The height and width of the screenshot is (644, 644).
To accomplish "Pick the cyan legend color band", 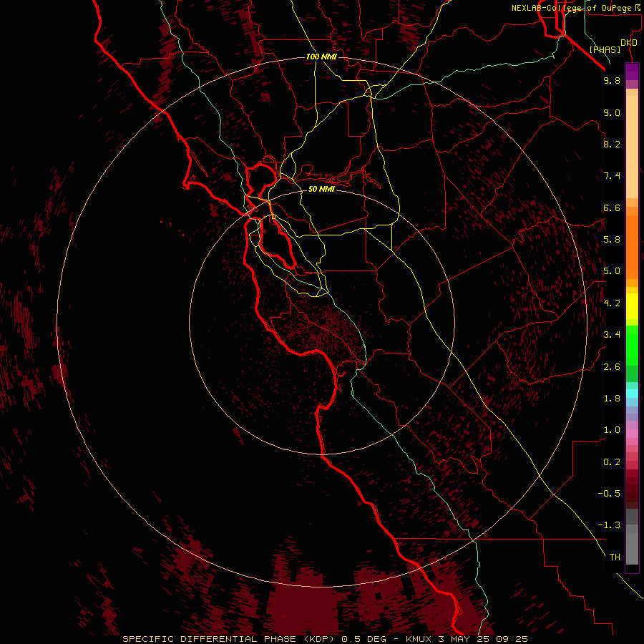I will click(632, 394).
